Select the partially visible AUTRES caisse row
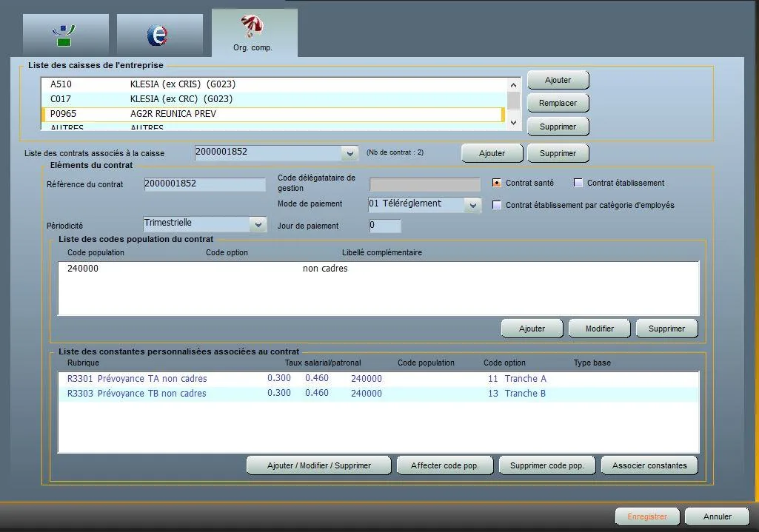Screen dimensions: 759x532 (x=274, y=127)
